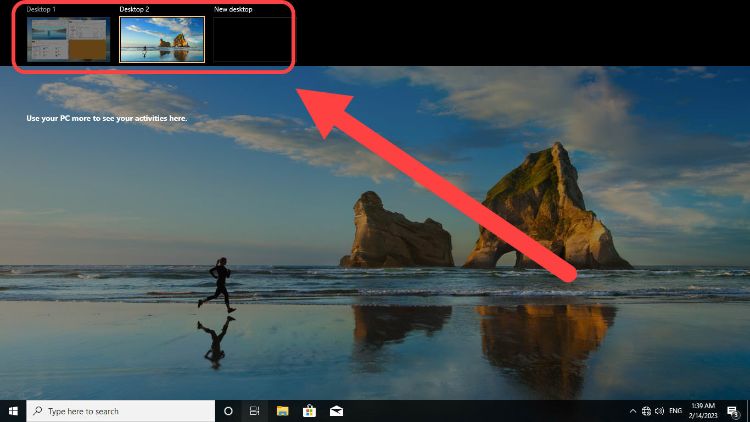Create a New desktop
The width and height of the screenshot is (750, 422).
252,39
